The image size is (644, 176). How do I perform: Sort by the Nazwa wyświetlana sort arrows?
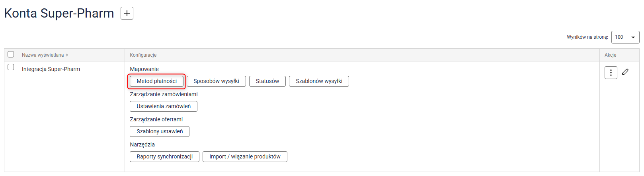(x=67, y=55)
